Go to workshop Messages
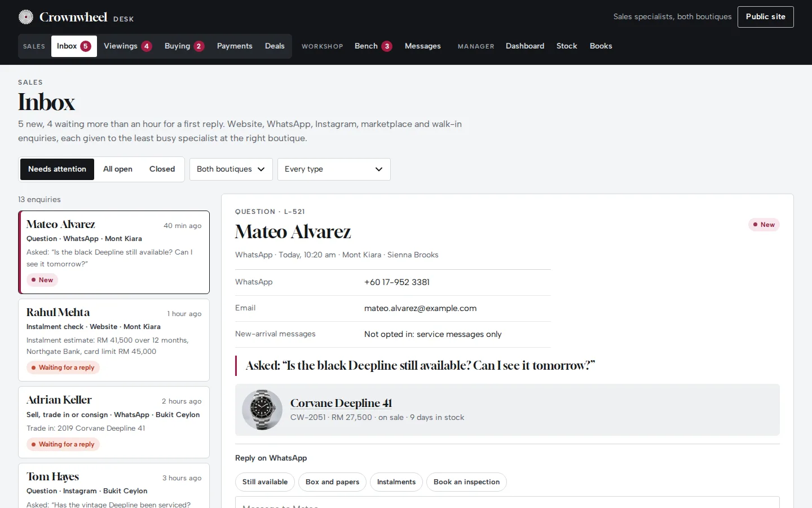Viewport: 812px width, 508px height. (423, 46)
